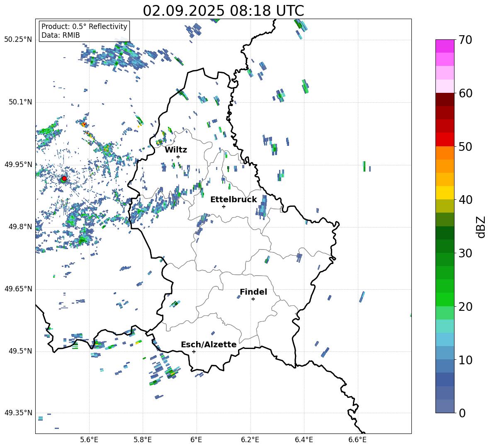The width and height of the screenshot is (491, 448).
Task: Click the 49.65°N latitude label
Action: tap(18, 288)
